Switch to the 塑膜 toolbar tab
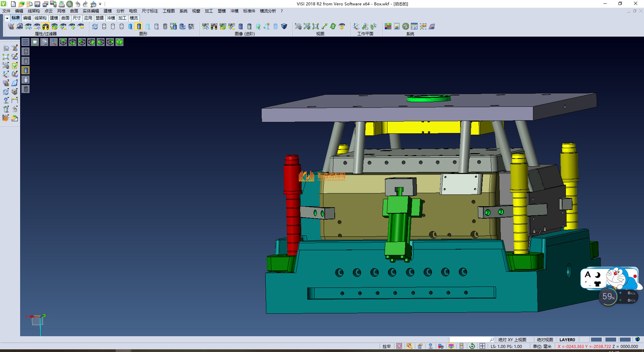The image size is (644, 352). (x=100, y=18)
